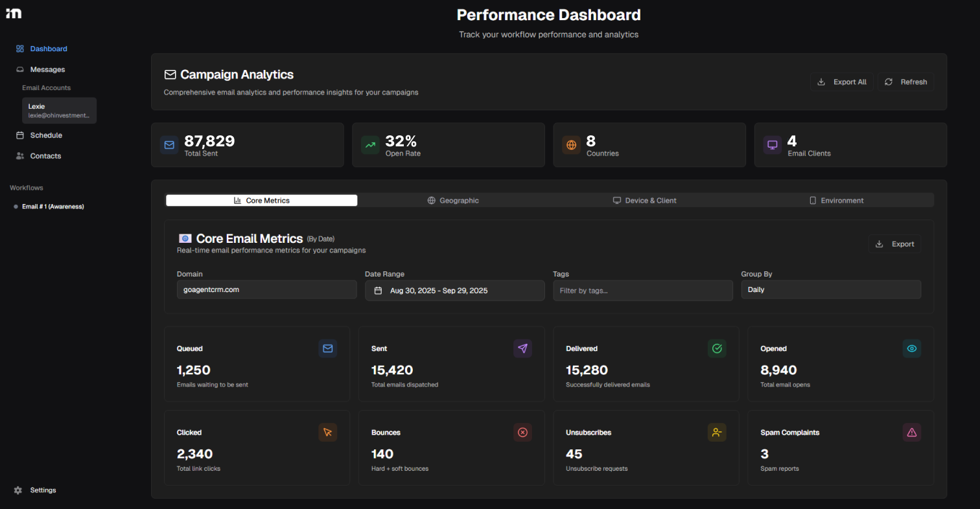Open the Date Range picker

pos(454,290)
